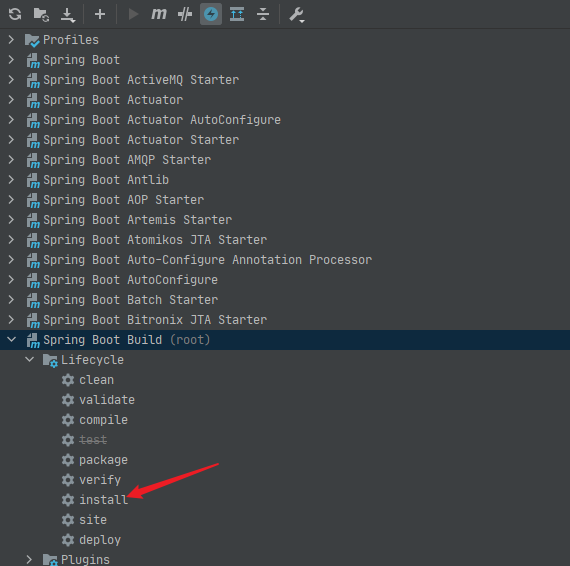570x566 pixels.
Task: Expand Spring Boot ActiveMQ Starter module
Action: [11, 79]
